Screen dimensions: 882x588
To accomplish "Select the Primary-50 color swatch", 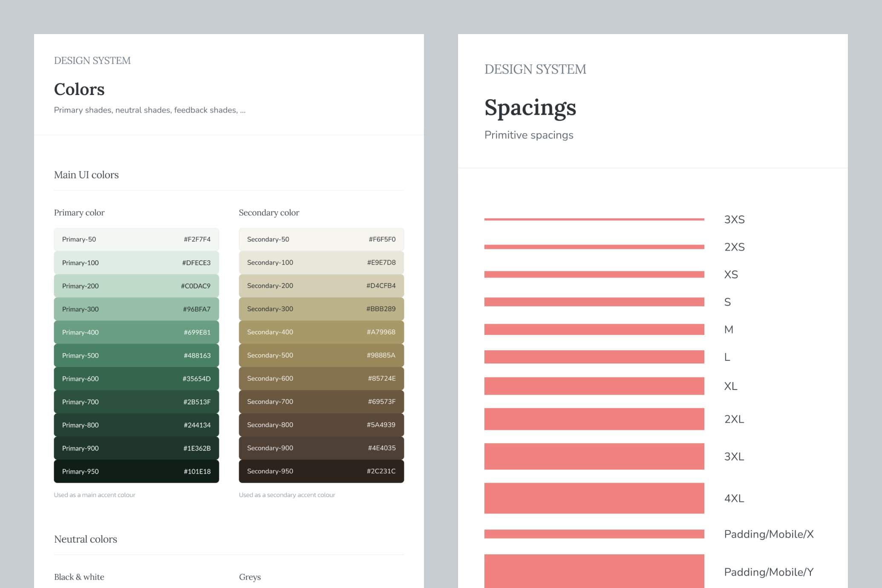I will pos(136,239).
